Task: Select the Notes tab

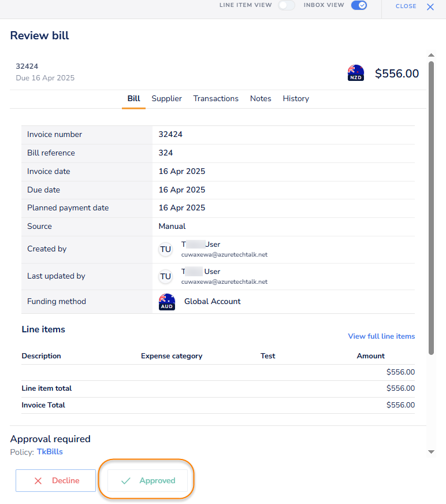Action: 261,99
